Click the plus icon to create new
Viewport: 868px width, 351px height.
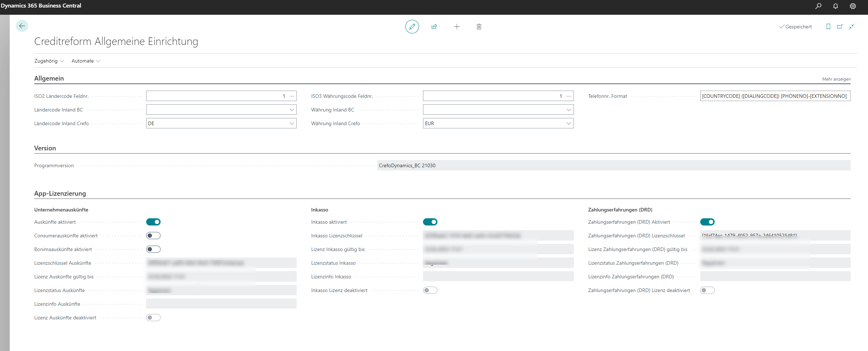457,27
